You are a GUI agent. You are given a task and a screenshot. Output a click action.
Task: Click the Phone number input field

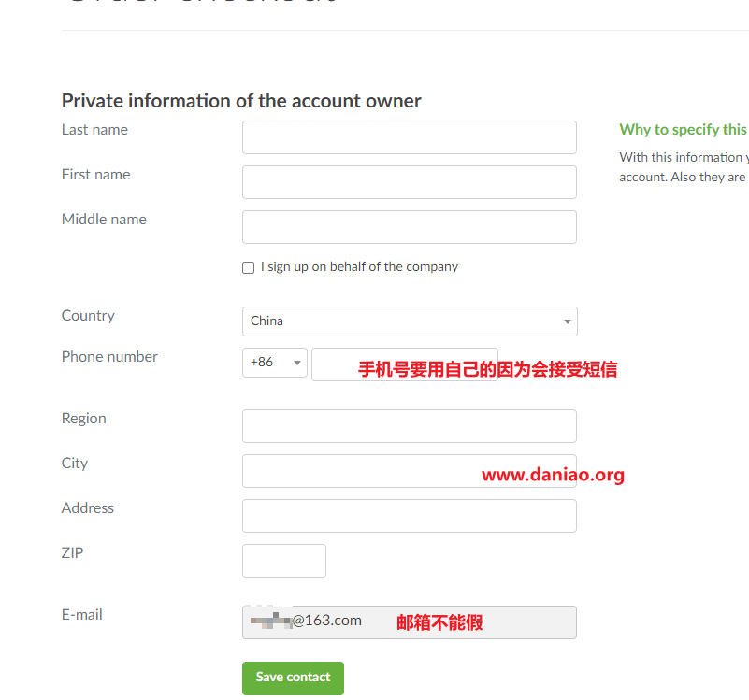click(x=405, y=364)
